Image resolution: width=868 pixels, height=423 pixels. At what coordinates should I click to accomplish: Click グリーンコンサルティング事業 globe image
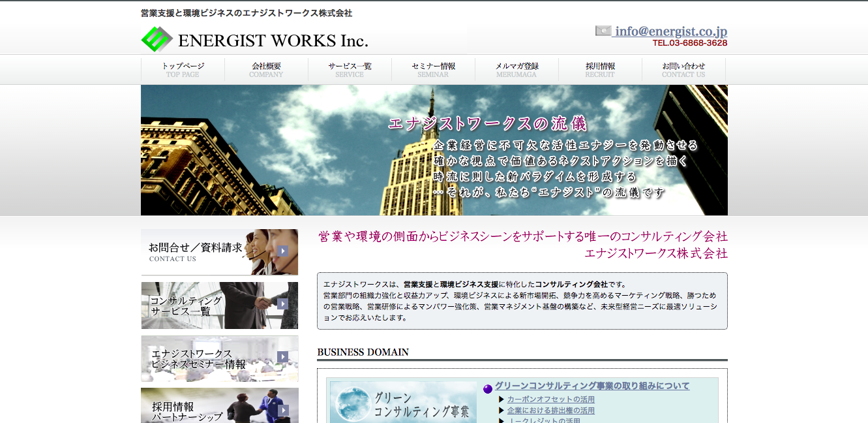(x=404, y=402)
